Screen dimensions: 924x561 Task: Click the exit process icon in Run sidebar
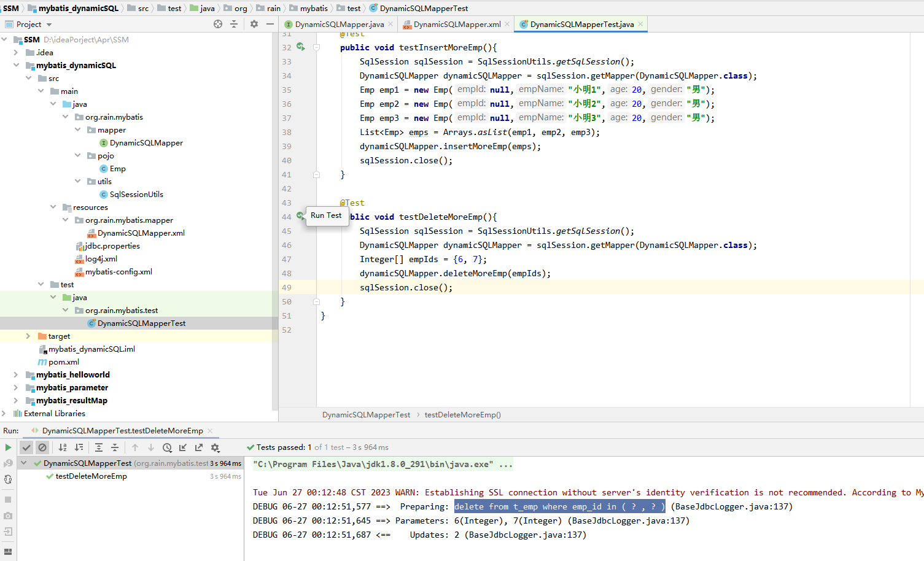click(8, 532)
